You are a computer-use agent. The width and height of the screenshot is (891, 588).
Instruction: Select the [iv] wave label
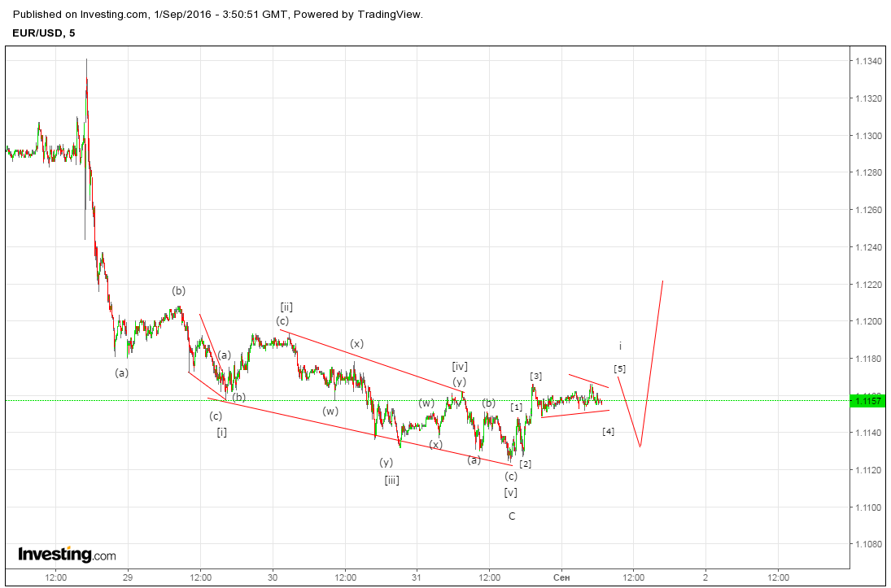[460, 366]
